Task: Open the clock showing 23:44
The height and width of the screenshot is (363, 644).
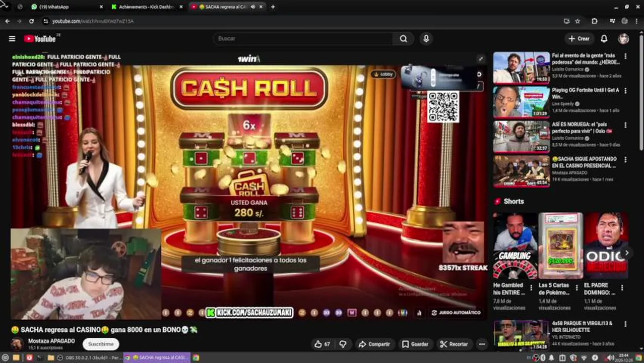Action: tap(625, 357)
